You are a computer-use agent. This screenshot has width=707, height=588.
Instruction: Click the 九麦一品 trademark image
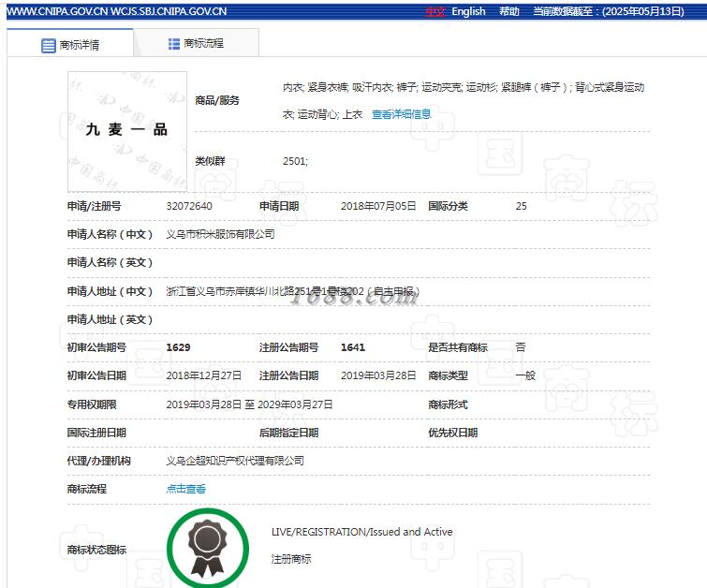(127, 131)
